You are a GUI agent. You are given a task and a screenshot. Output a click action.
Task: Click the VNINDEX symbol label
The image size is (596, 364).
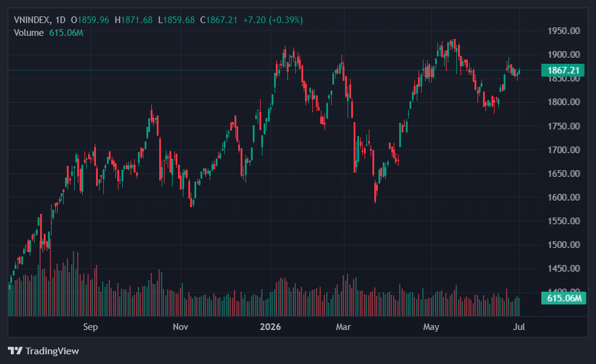tap(32, 20)
